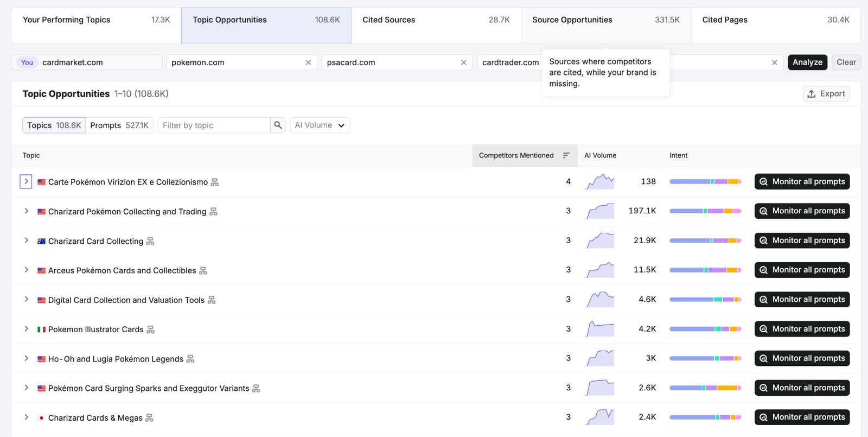
Task: Expand Surging Sparks and Exeggutor Variants row
Action: pos(26,388)
